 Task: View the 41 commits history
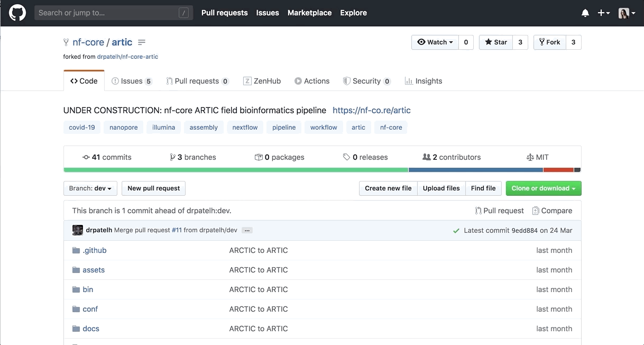click(x=107, y=157)
